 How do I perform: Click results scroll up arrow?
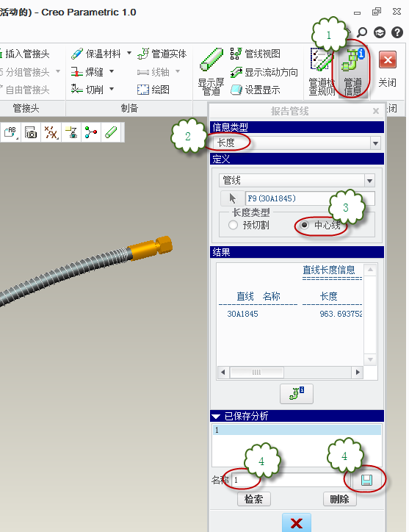tap(370, 270)
